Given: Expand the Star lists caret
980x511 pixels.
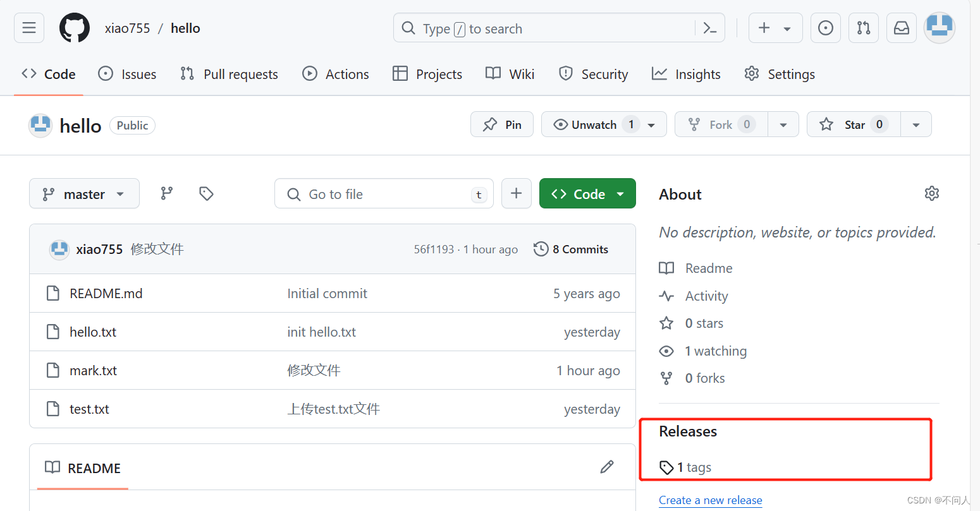Looking at the screenshot, I should (916, 124).
